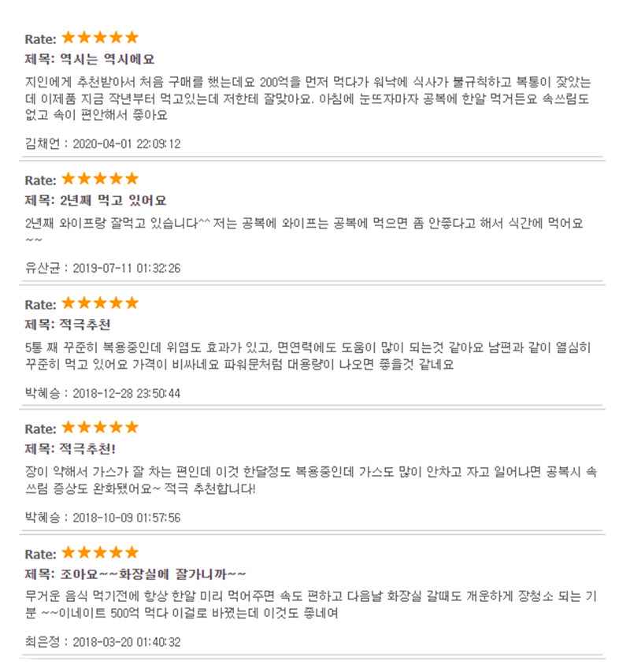Click reviewer name 최은정
Viewport: 630px width, 672px height.
[x=43, y=642]
